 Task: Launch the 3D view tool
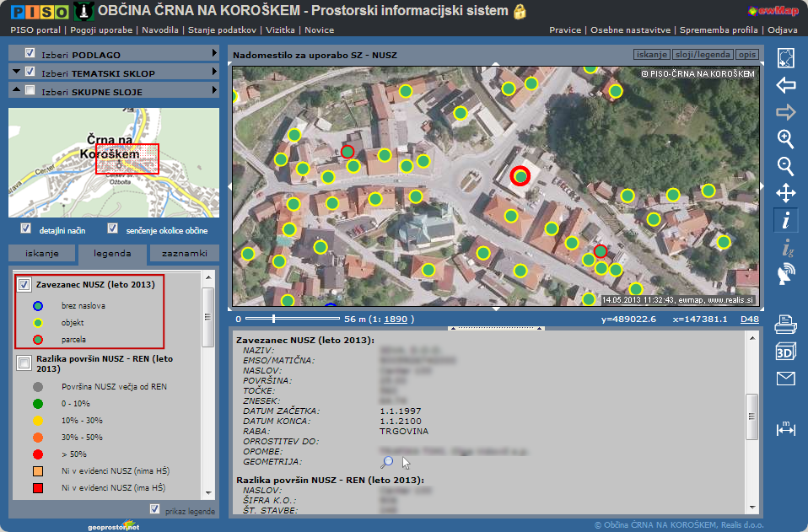click(x=785, y=352)
